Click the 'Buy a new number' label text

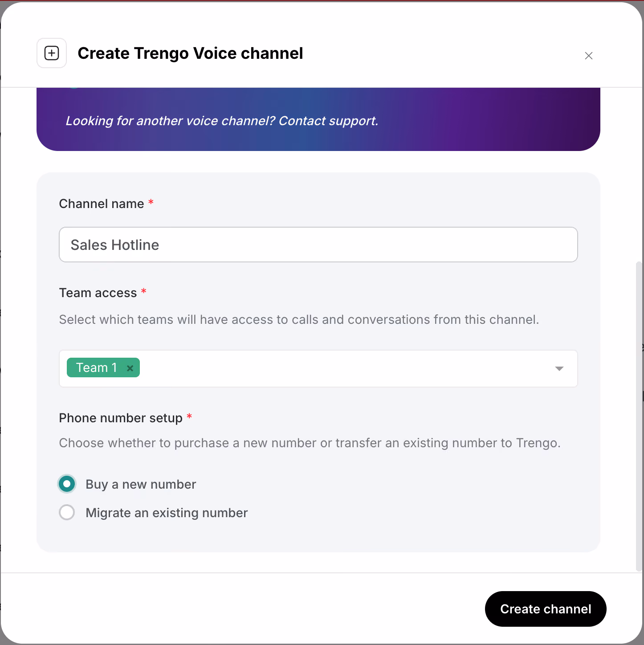point(141,484)
